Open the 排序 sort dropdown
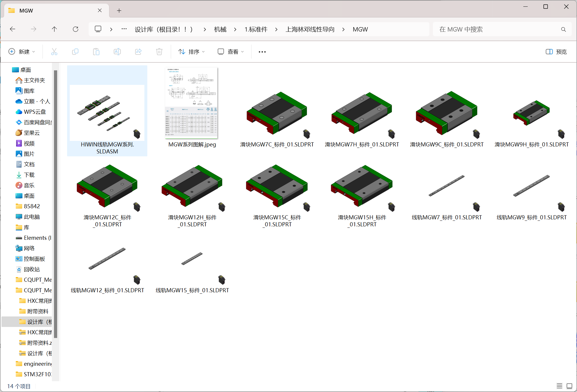 [191, 52]
